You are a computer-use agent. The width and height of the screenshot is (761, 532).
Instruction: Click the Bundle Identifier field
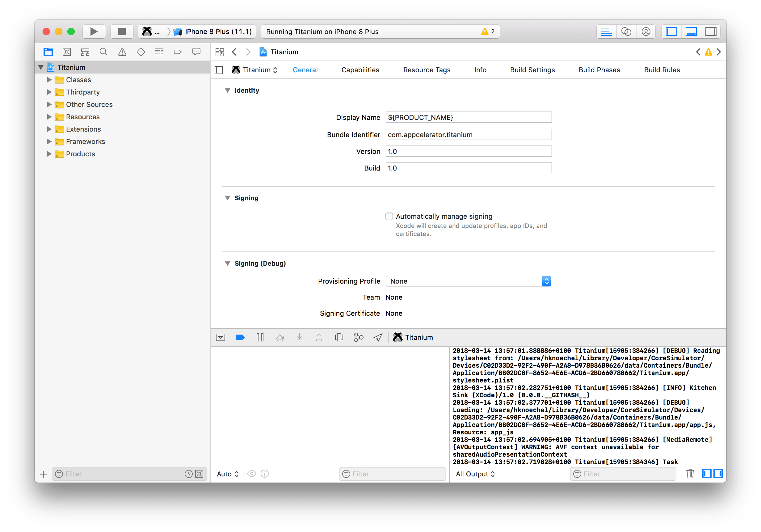[x=468, y=135]
